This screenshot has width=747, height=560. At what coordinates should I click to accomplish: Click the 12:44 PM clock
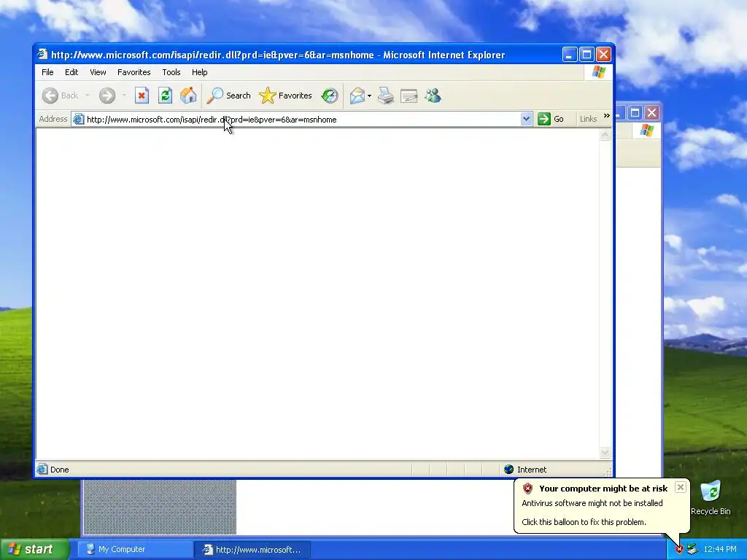tap(720, 550)
